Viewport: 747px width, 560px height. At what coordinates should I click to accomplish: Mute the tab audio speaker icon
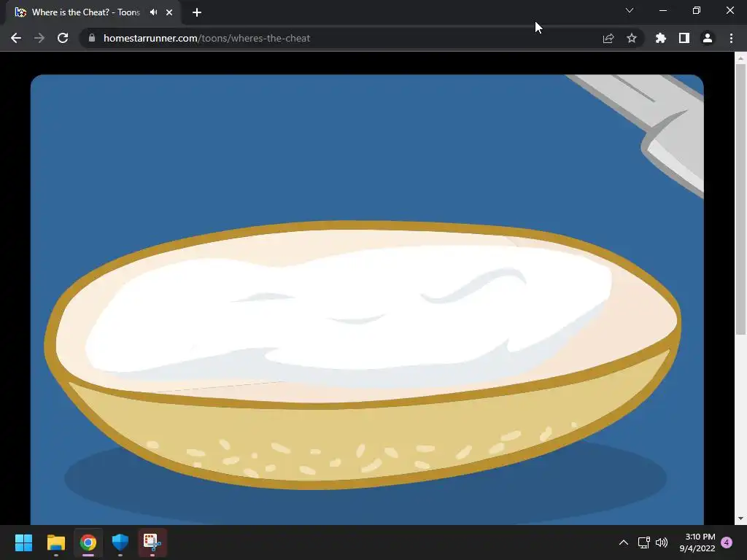click(153, 12)
